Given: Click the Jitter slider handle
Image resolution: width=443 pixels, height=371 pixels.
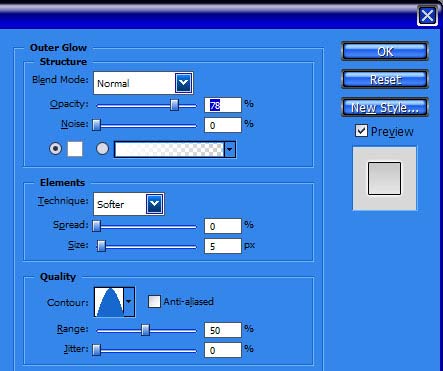Looking at the screenshot, I should [x=96, y=350].
